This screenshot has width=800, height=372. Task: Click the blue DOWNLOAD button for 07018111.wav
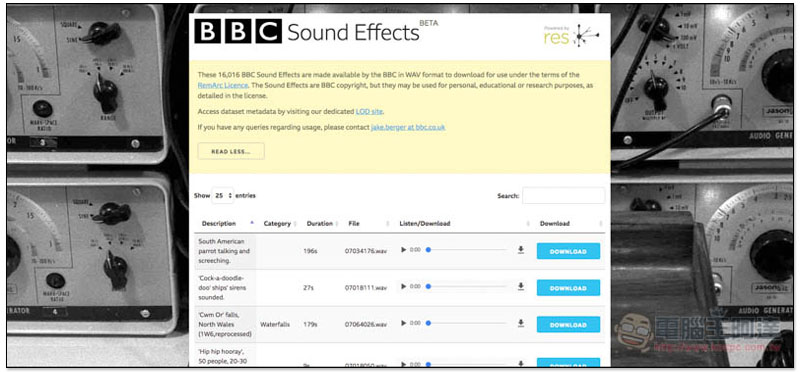point(568,288)
